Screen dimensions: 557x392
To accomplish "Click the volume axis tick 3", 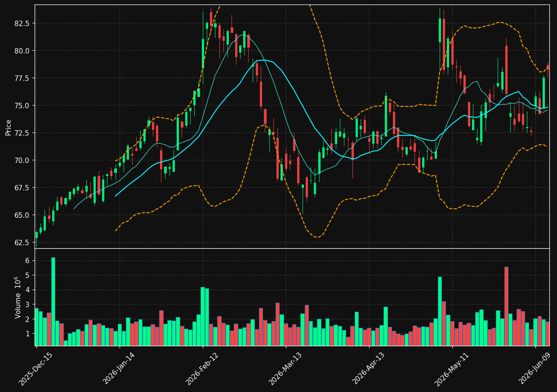I will click(27, 304).
